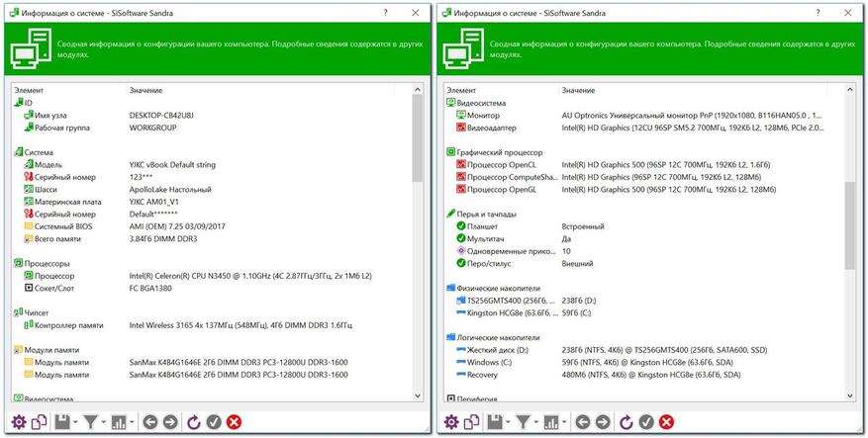
Task: Click the copy icon in right window toolbar
Action: pos(471,422)
